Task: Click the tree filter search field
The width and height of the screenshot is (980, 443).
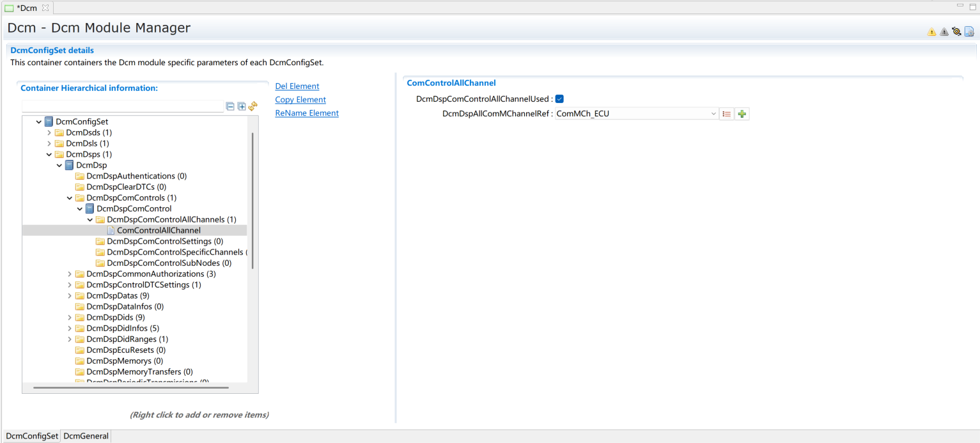Action: [x=123, y=107]
